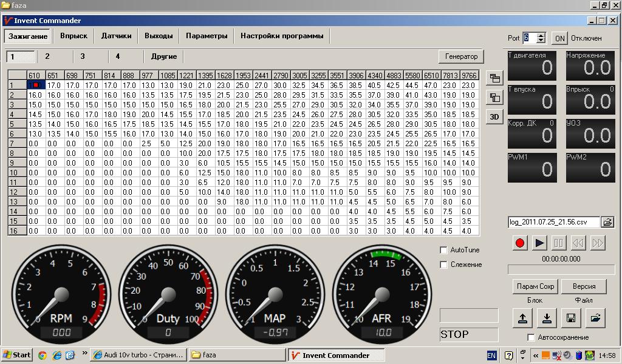Click the orange tray icon
Viewport: 622px width, 364px height.
click(x=545, y=356)
